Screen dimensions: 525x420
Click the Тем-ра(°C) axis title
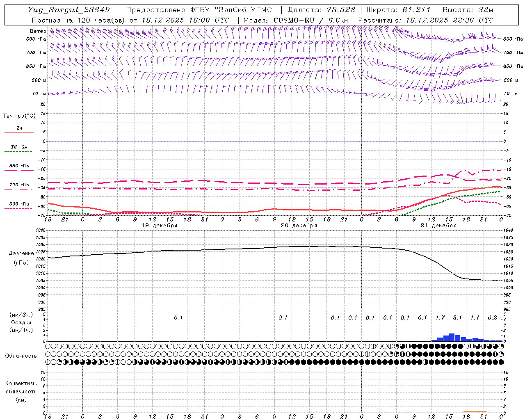[19, 116]
